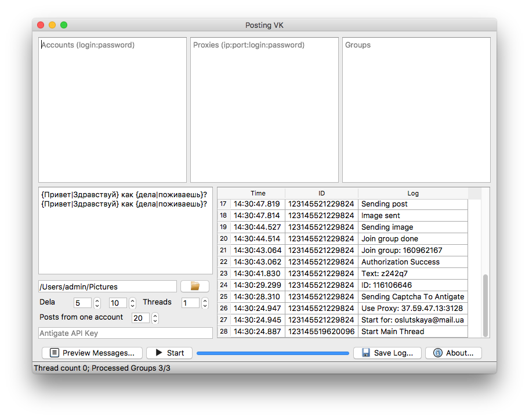Click the /Users/admin/Pictures path field
The width and height of the screenshot is (529, 420).
coord(107,287)
